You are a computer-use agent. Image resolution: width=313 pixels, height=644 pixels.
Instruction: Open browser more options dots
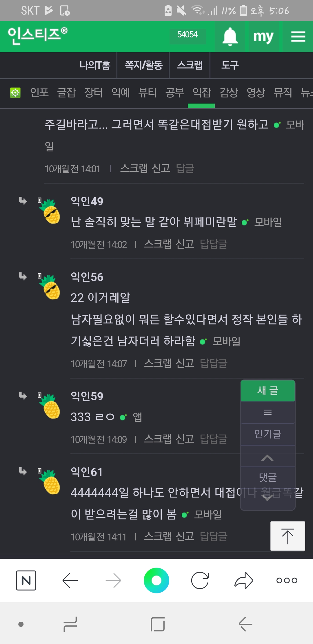(287, 580)
